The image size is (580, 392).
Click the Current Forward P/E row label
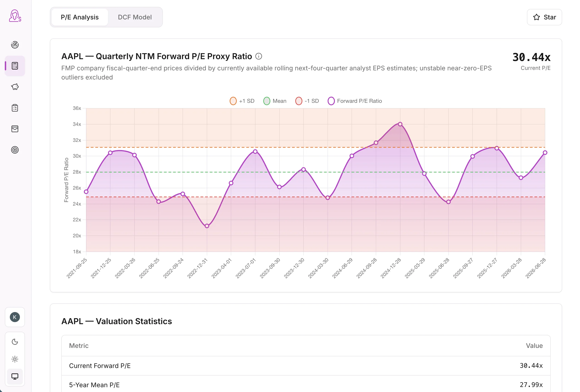point(100,366)
